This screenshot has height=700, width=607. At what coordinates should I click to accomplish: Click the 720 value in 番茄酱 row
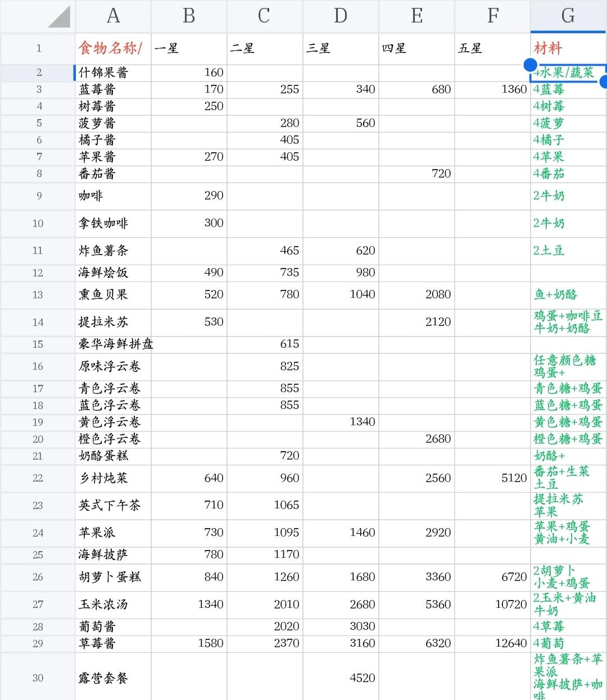pos(416,174)
